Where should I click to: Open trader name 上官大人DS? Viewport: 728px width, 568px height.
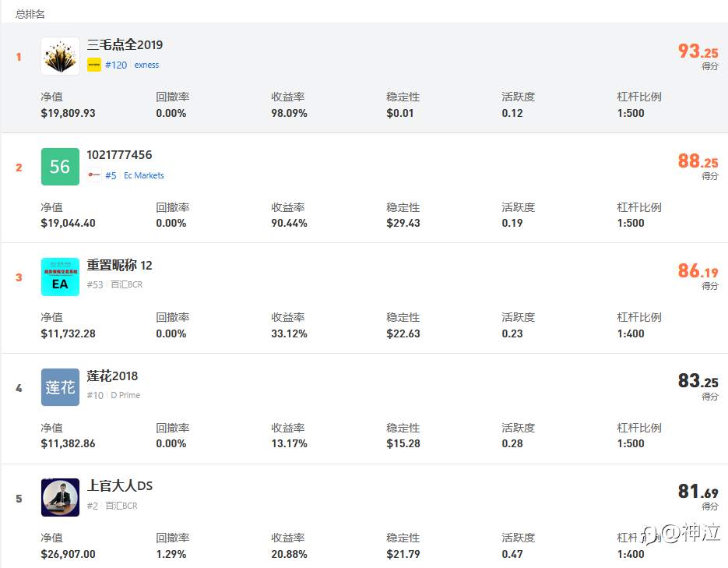120,485
